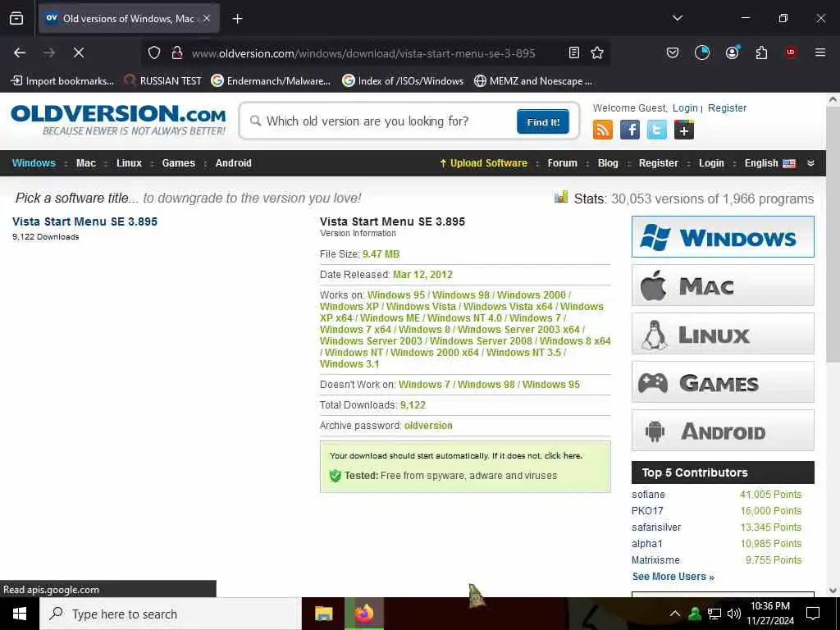Screen dimensions: 840x630
Task: Open Linux category in navbar
Action: pos(129,163)
